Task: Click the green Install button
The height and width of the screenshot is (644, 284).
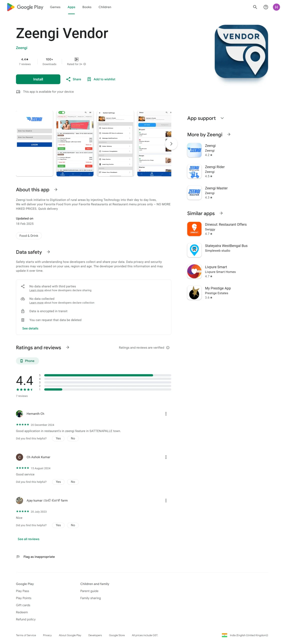Action: [38, 79]
